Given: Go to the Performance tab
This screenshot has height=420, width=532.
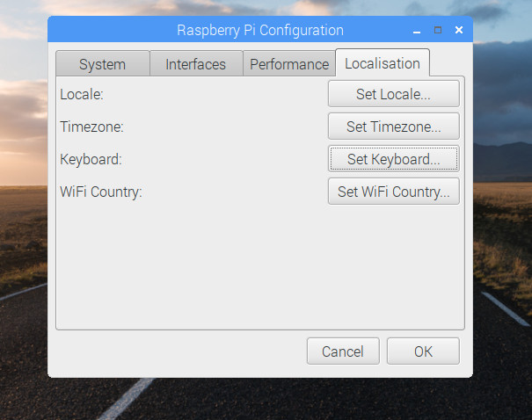Looking at the screenshot, I should pyautogui.click(x=289, y=64).
